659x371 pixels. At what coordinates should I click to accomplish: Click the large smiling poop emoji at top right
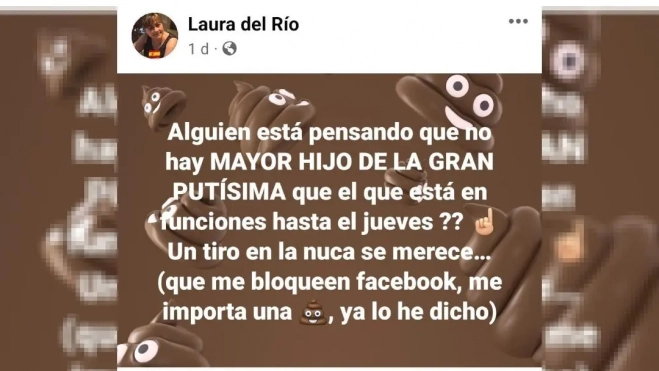pyautogui.click(x=454, y=105)
